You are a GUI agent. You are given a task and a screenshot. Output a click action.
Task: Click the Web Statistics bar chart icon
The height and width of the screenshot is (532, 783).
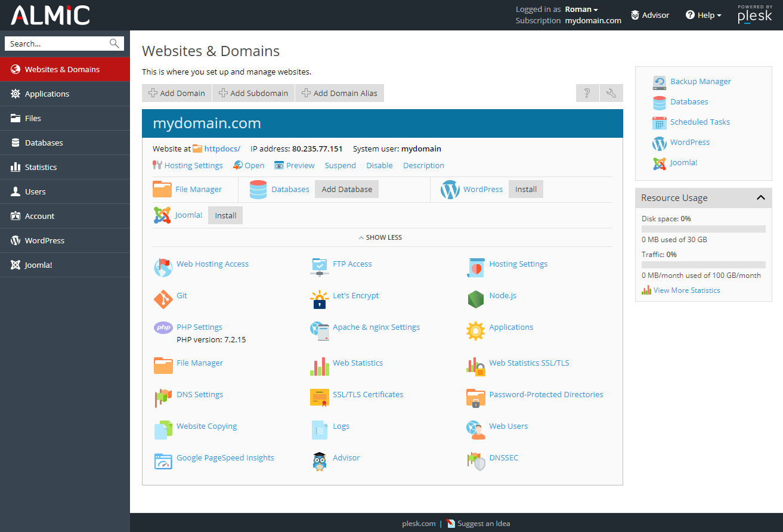coord(320,366)
